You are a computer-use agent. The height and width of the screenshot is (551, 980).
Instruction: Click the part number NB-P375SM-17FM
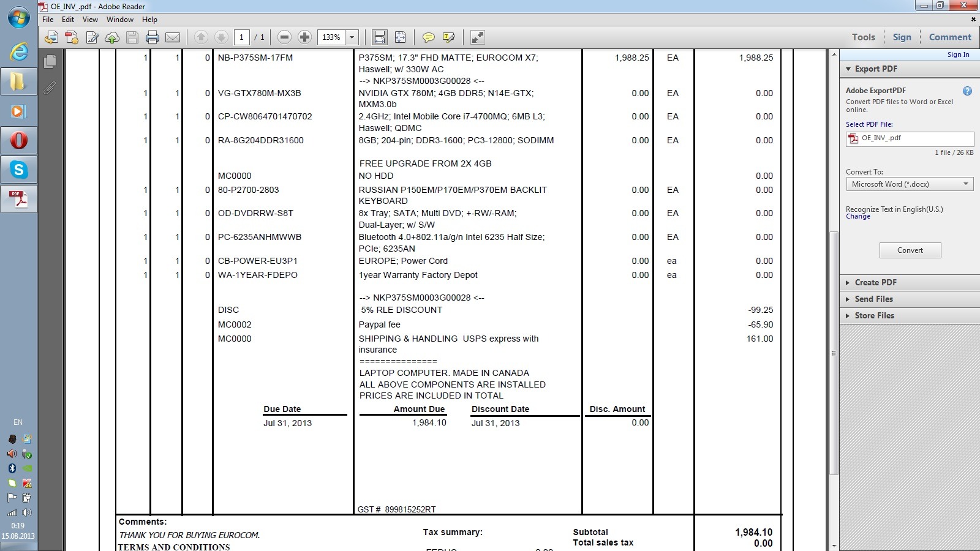[x=255, y=58]
